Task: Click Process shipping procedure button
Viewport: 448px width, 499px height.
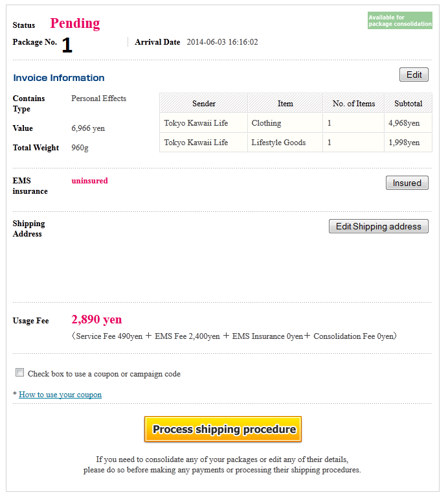Action: click(223, 429)
